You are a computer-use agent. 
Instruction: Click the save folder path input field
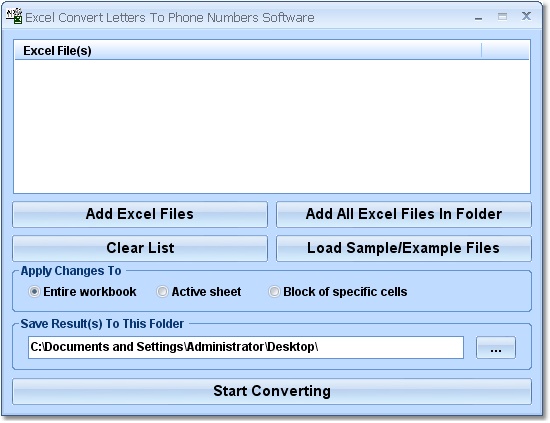pos(246,347)
